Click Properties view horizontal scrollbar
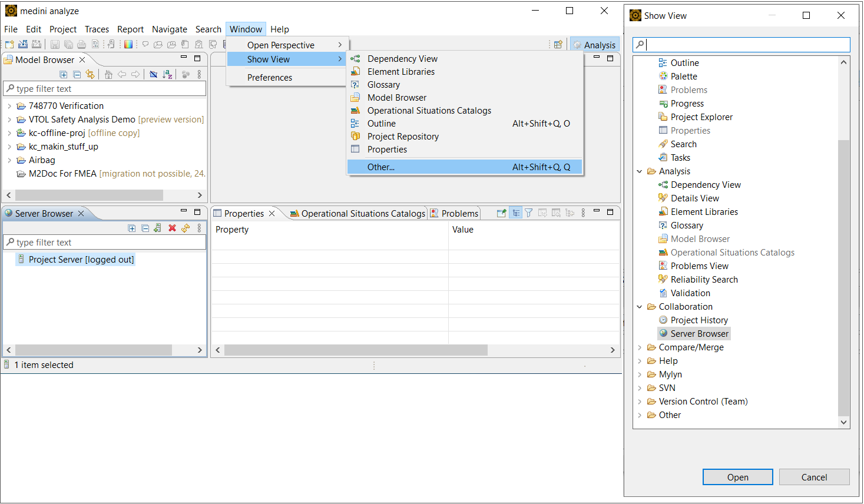The height and width of the screenshot is (504, 864). [356, 350]
